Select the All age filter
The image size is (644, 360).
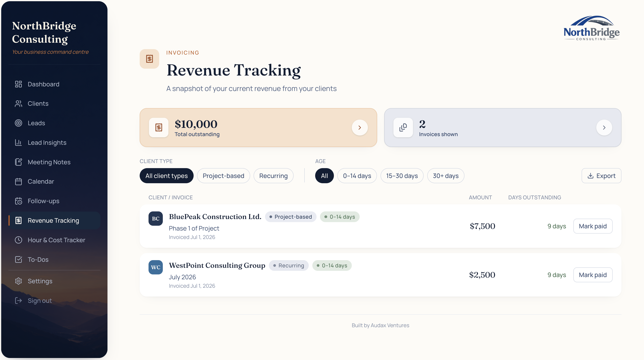pos(324,176)
